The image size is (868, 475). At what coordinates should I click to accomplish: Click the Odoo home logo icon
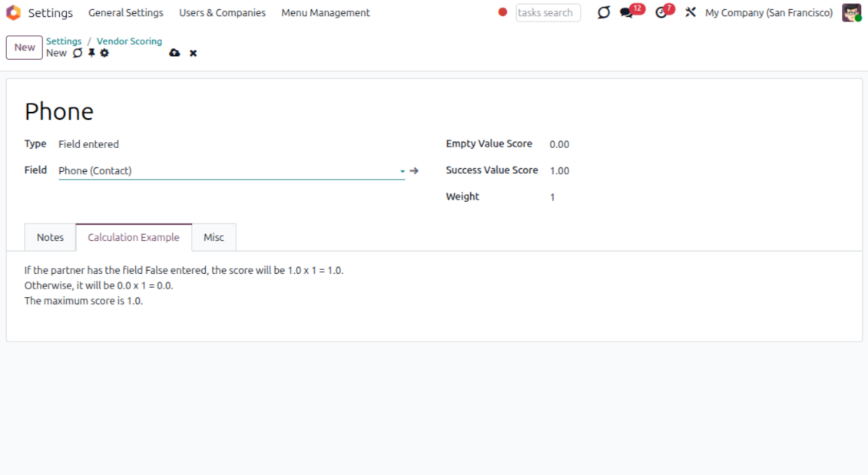pos(13,13)
